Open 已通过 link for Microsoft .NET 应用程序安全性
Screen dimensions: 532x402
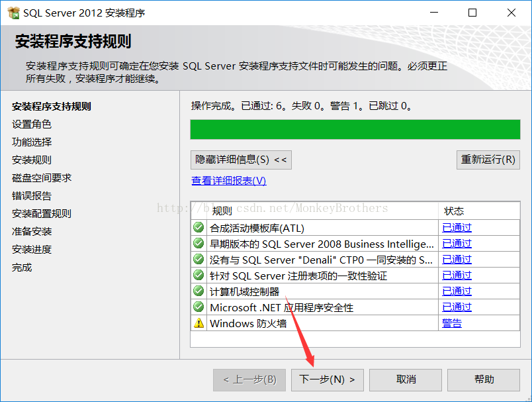[x=457, y=307]
